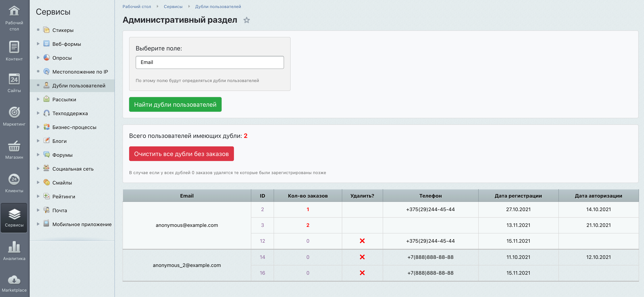Click delete cross for user ID 14
Screen dimensions: 644x297
pyautogui.click(x=362, y=257)
